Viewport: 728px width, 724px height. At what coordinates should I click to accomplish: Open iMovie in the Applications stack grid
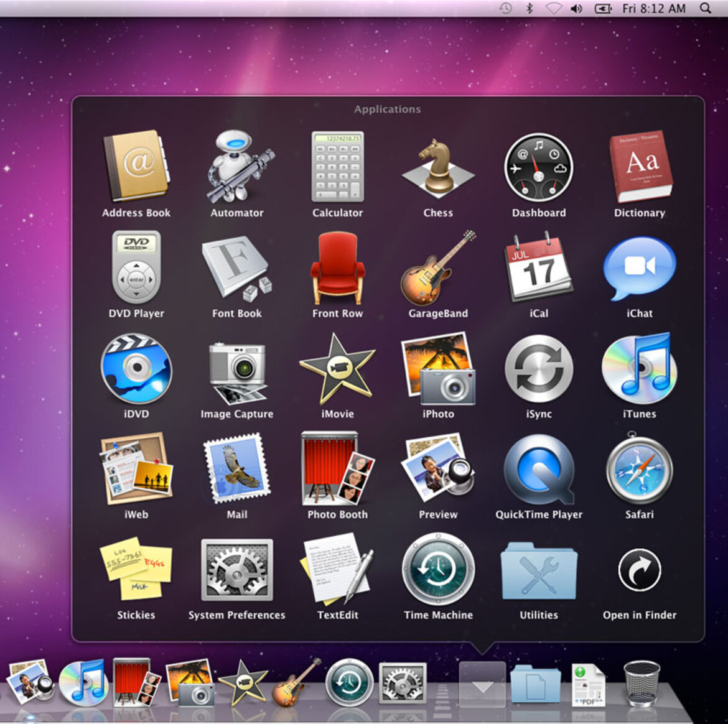(x=337, y=368)
